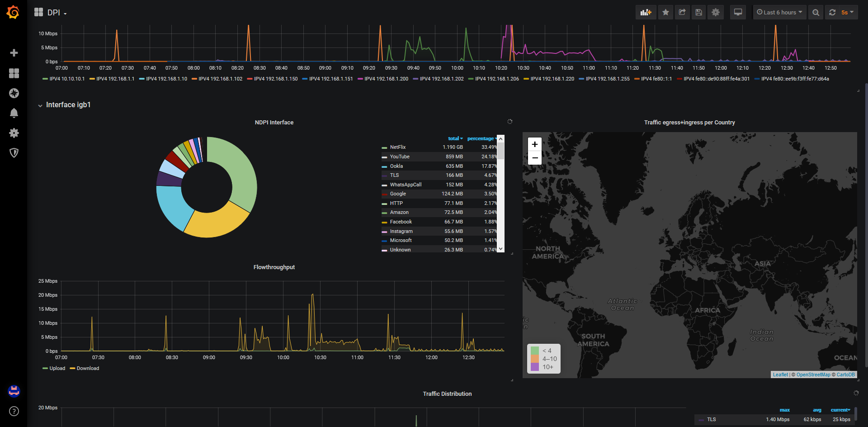
Task: Open the Help question mark icon
Action: click(14, 411)
